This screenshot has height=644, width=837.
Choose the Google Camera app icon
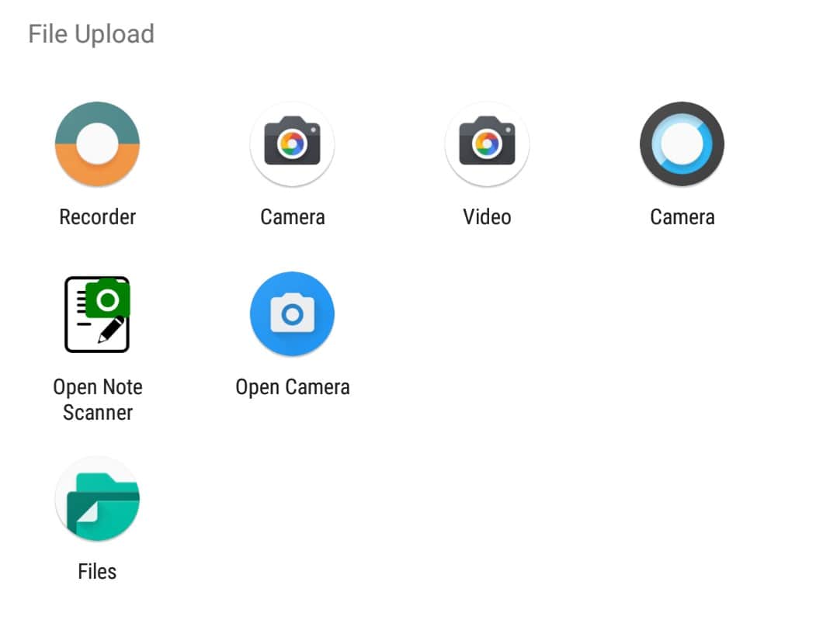click(x=292, y=144)
